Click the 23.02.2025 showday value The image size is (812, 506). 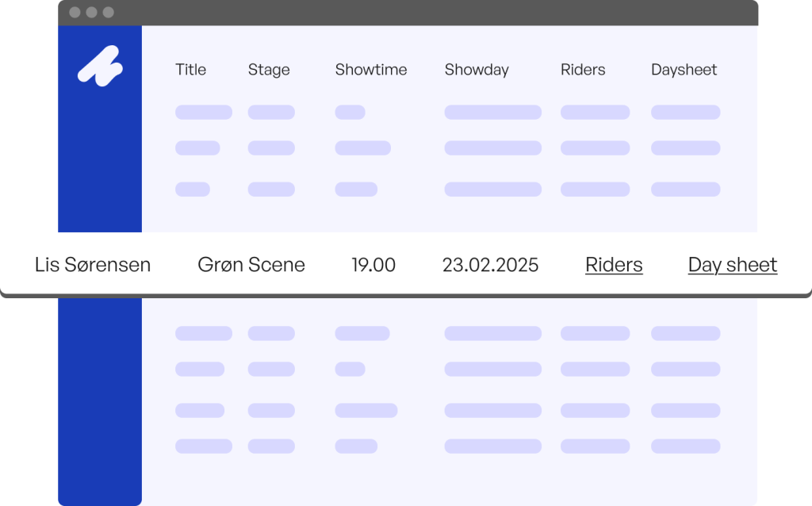click(x=490, y=265)
